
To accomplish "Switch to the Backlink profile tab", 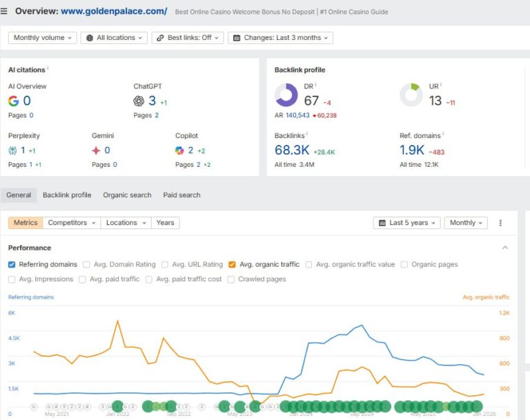I will (x=67, y=195).
